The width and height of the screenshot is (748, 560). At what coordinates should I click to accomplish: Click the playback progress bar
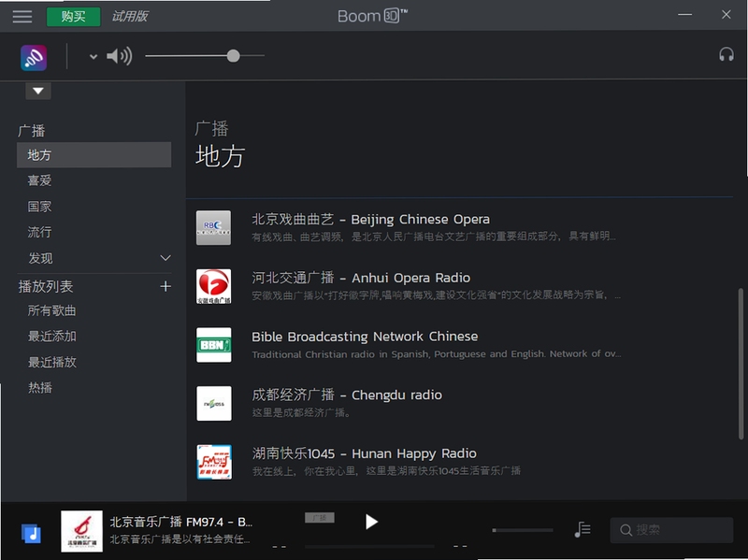369,546
